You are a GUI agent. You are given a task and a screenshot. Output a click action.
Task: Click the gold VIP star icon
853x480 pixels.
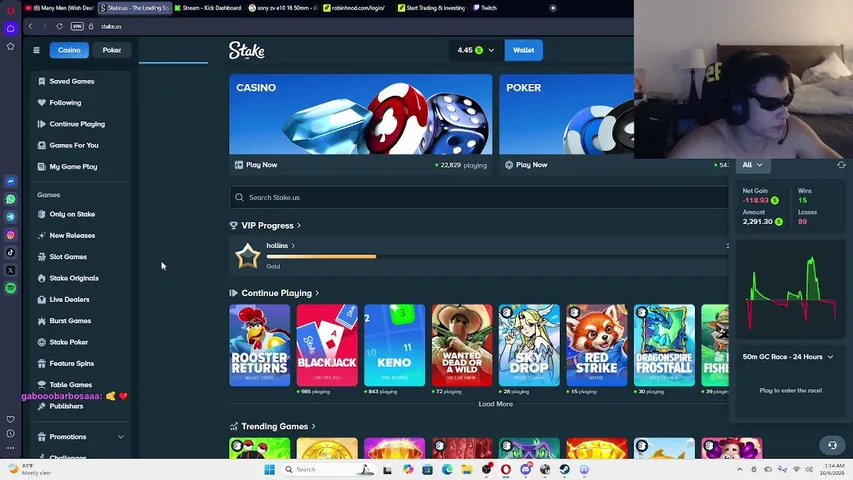248,255
